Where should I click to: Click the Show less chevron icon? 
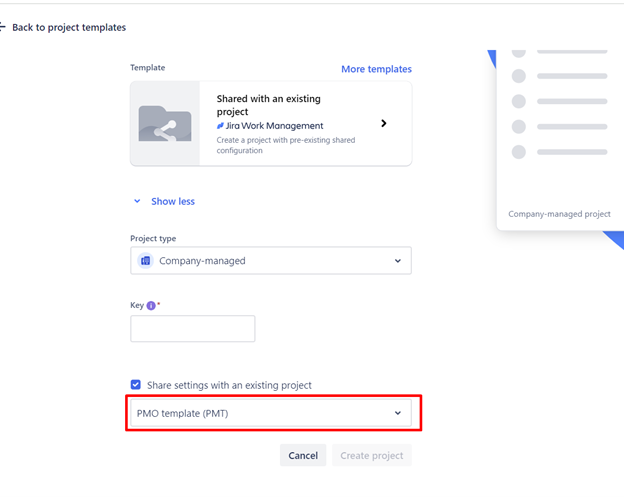click(137, 201)
